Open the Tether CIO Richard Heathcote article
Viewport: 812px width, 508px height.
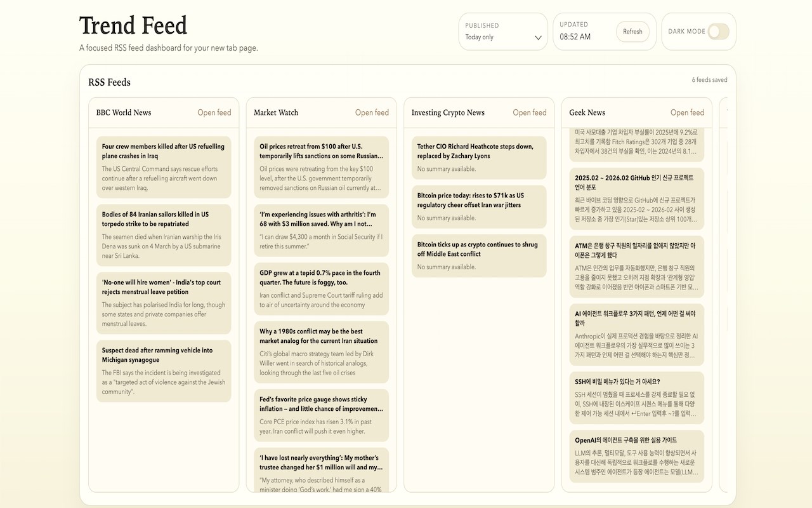point(479,157)
